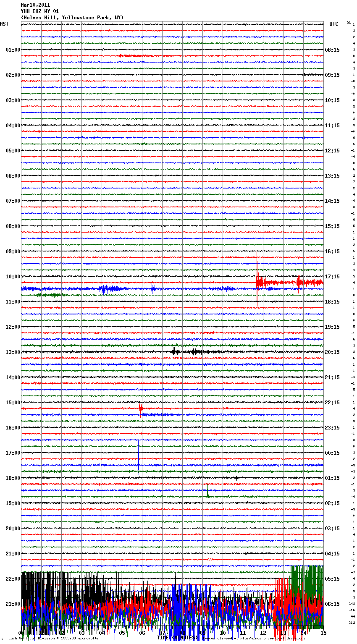Click the Holmes Hill, Yellowstone Park location text
This screenshot has height=644, width=357.
point(72,18)
